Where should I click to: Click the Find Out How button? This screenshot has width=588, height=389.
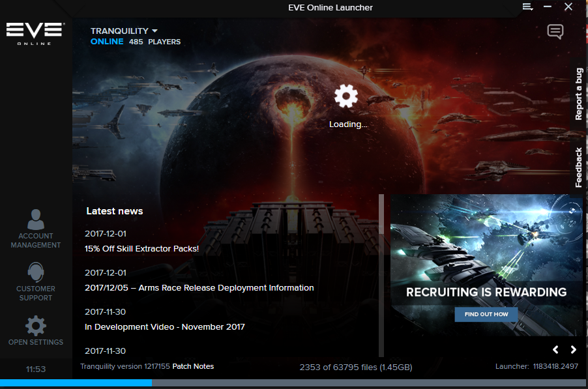pyautogui.click(x=486, y=315)
